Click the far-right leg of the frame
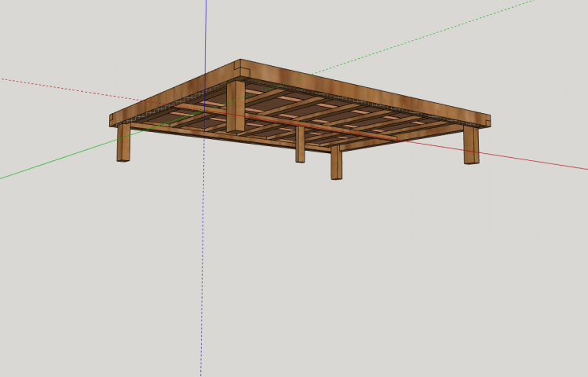This screenshot has width=588, height=377. pyautogui.click(x=470, y=145)
